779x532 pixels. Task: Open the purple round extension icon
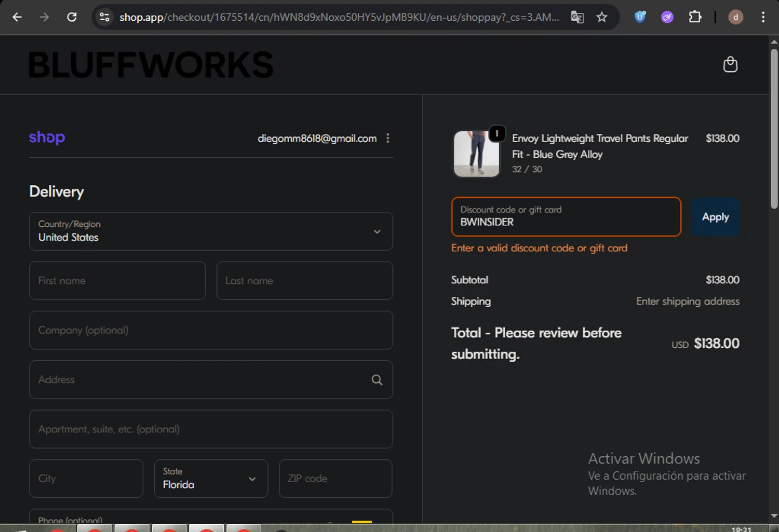pos(667,17)
